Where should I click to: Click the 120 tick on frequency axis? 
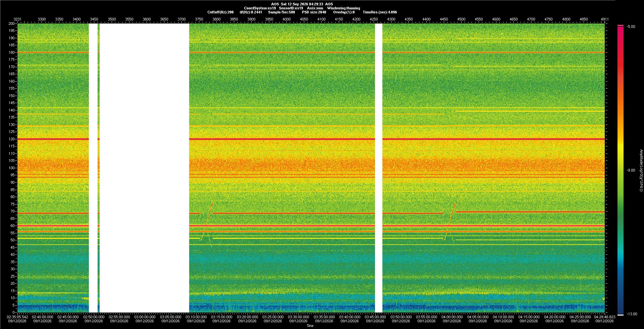(x=12, y=139)
